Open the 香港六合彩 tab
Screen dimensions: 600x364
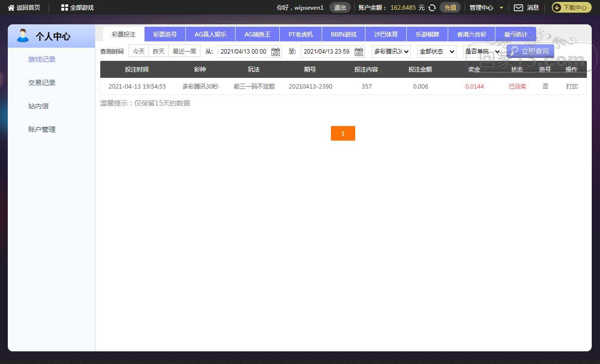coord(472,35)
